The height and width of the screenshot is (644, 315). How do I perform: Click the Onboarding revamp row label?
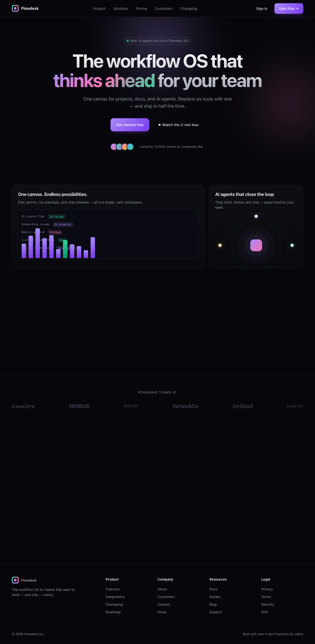(x=35, y=224)
